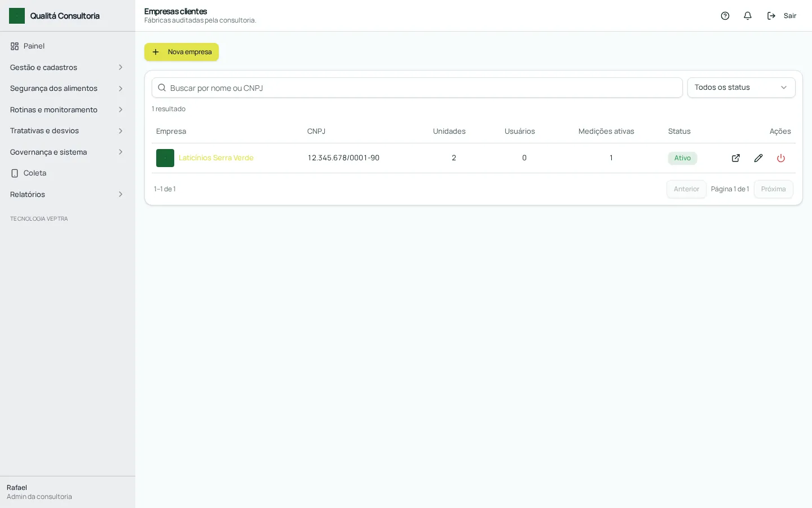The image size is (812, 508).
Task: Click the Usuários column header
Action: (x=520, y=132)
